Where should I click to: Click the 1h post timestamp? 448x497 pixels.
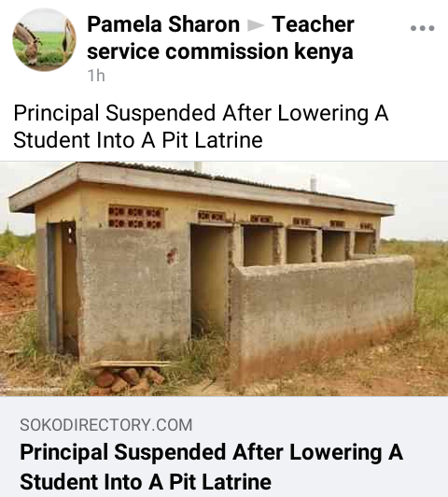[96, 76]
